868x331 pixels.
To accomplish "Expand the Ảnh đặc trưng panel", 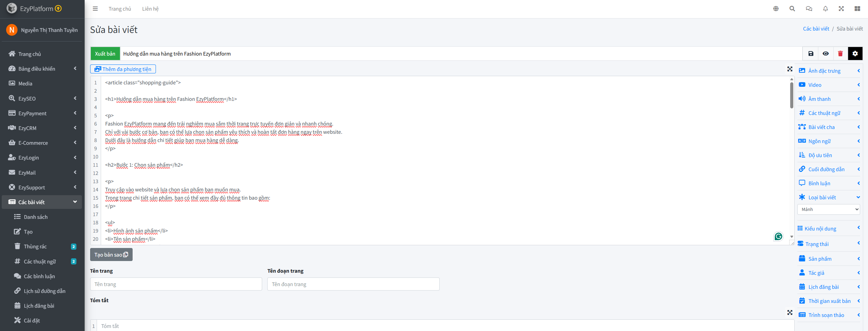I will pyautogui.click(x=828, y=71).
